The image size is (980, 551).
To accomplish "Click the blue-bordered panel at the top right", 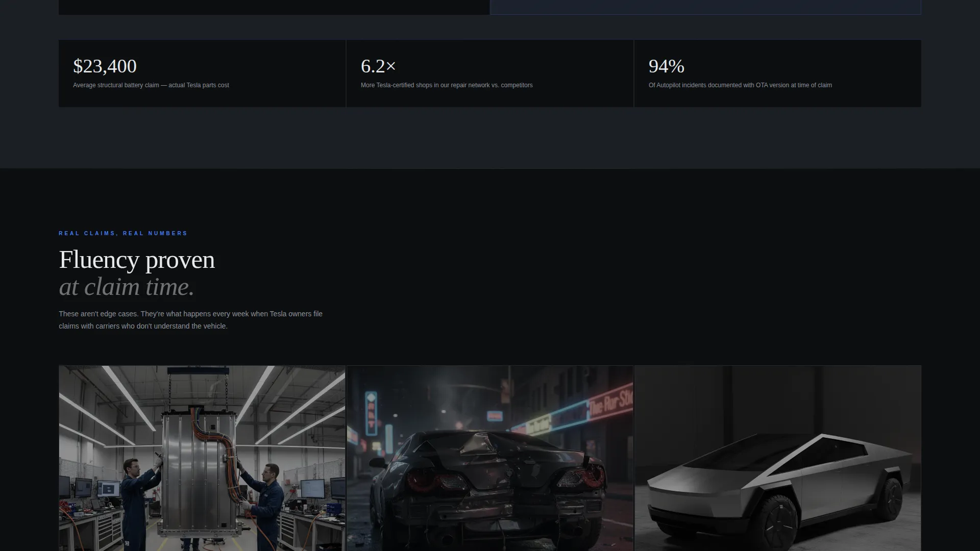I will click(706, 7).
